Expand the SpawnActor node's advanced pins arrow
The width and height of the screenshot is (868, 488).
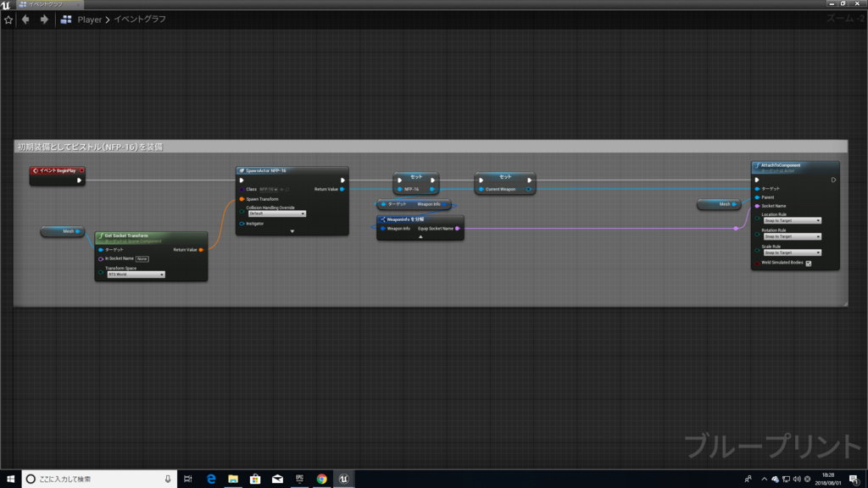pyautogui.click(x=292, y=231)
